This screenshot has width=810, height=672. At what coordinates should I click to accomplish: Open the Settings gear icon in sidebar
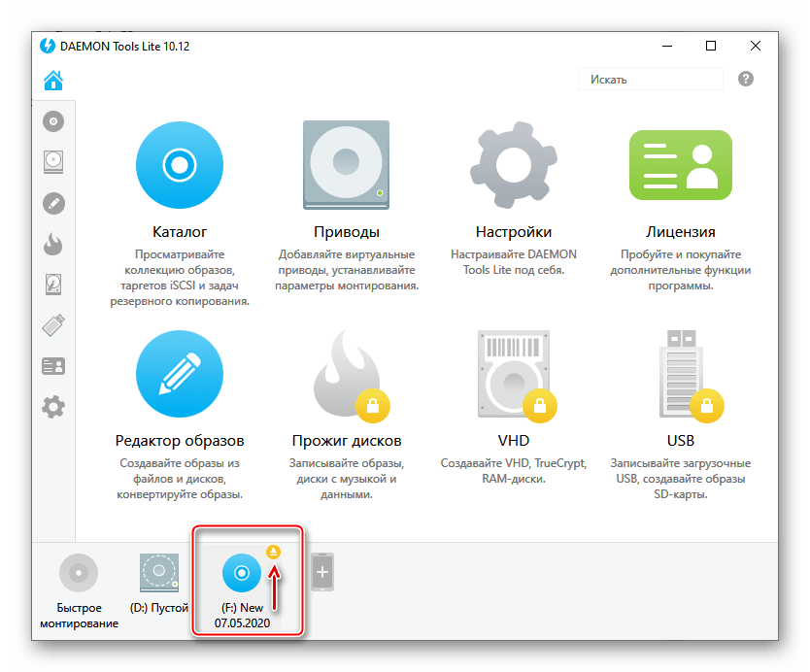[53, 407]
